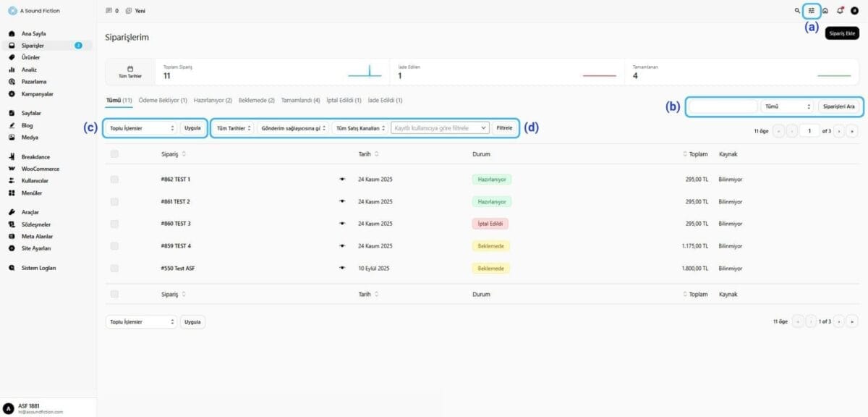
Task: Tick the checkbox for order #860 TEST 3
Action: (x=114, y=224)
